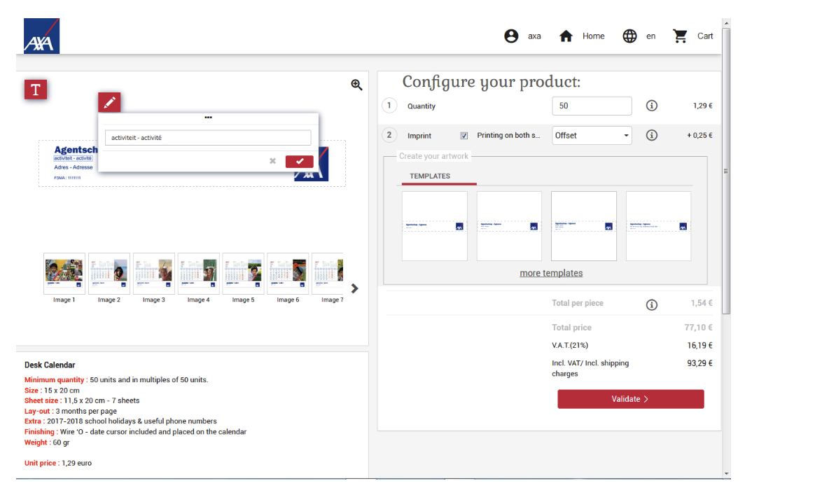Zoom in with magnifier icon

click(356, 85)
